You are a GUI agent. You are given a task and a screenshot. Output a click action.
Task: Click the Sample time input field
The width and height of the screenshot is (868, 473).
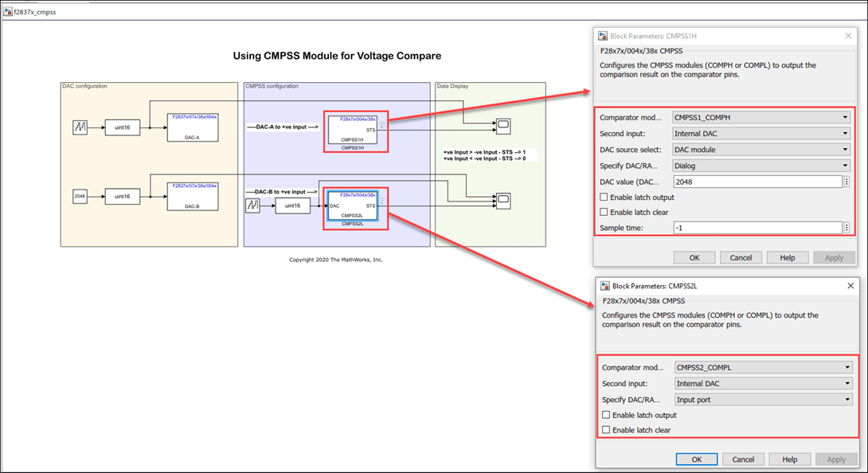pyautogui.click(x=757, y=228)
